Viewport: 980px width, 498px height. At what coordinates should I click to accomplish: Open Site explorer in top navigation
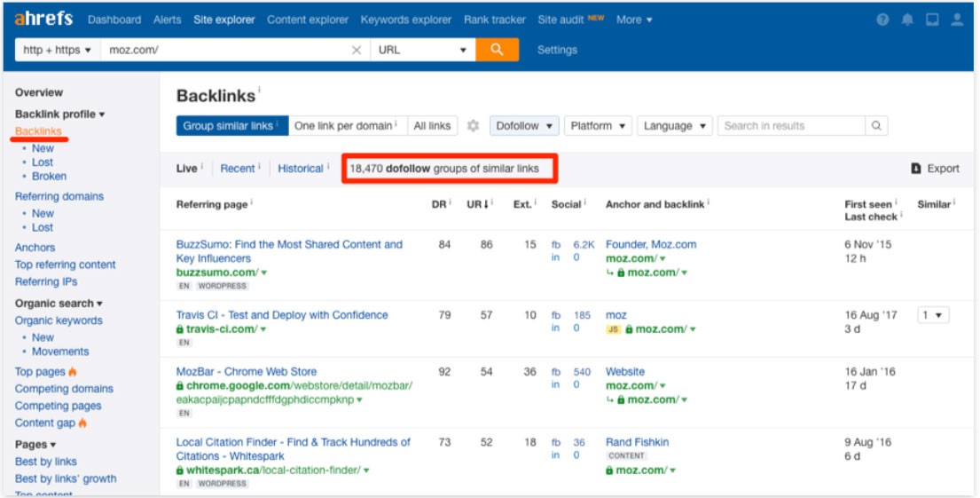[x=224, y=20]
